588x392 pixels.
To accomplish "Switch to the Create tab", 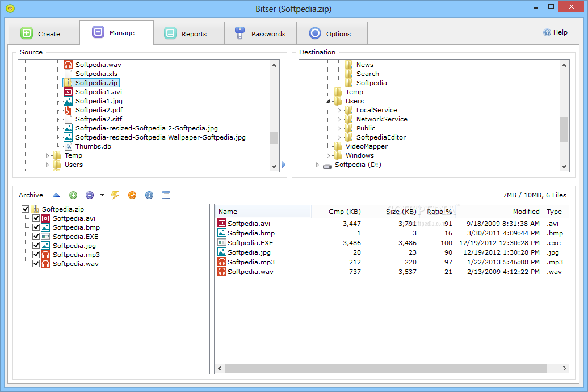I will pos(44,33).
